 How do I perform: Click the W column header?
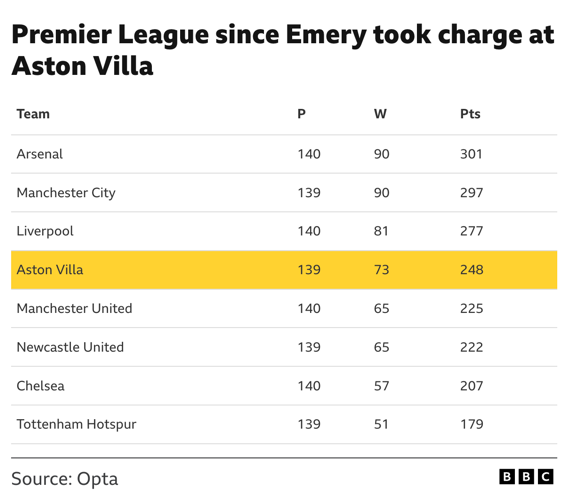tap(380, 114)
